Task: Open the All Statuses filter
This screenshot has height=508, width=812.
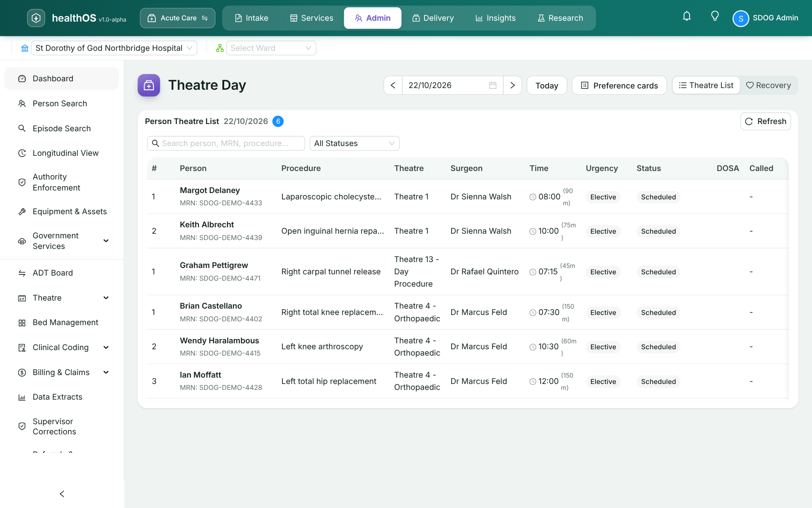Action: (x=354, y=144)
